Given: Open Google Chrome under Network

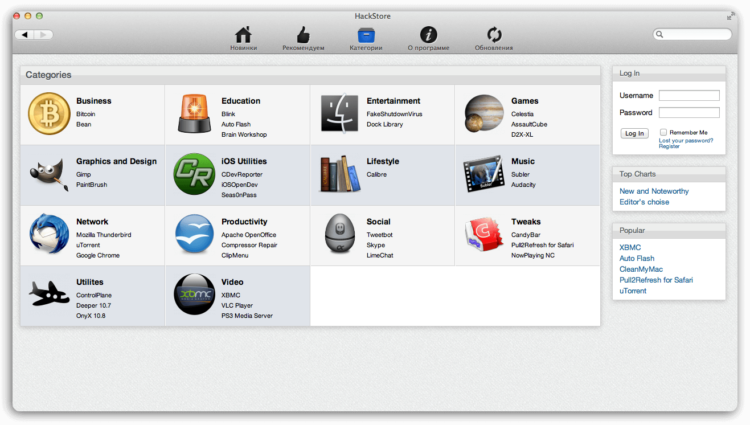Looking at the screenshot, I should [98, 256].
